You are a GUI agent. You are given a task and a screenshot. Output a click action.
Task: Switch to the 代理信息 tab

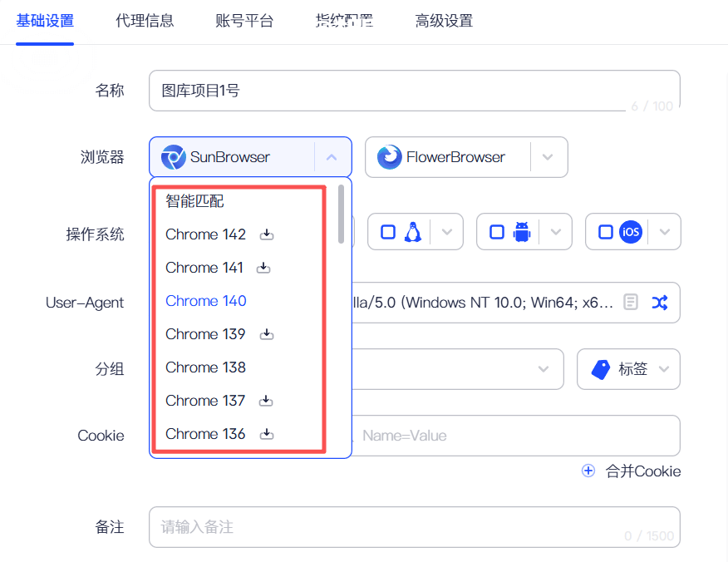[x=145, y=22]
